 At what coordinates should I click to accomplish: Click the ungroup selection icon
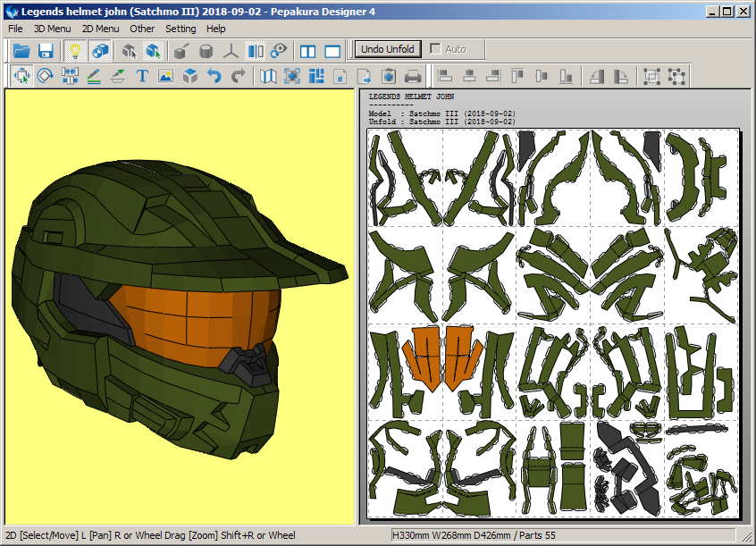click(x=676, y=76)
